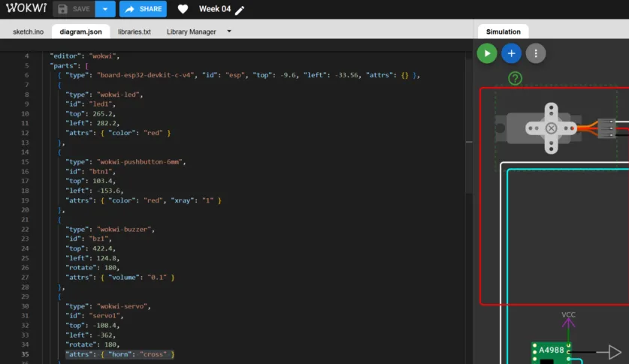Open the libraries.txt tab

(135, 32)
